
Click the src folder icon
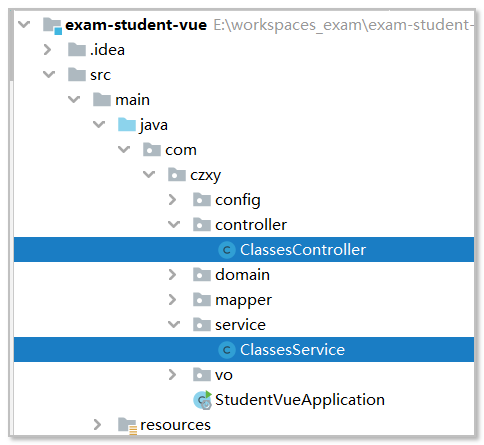coord(77,75)
